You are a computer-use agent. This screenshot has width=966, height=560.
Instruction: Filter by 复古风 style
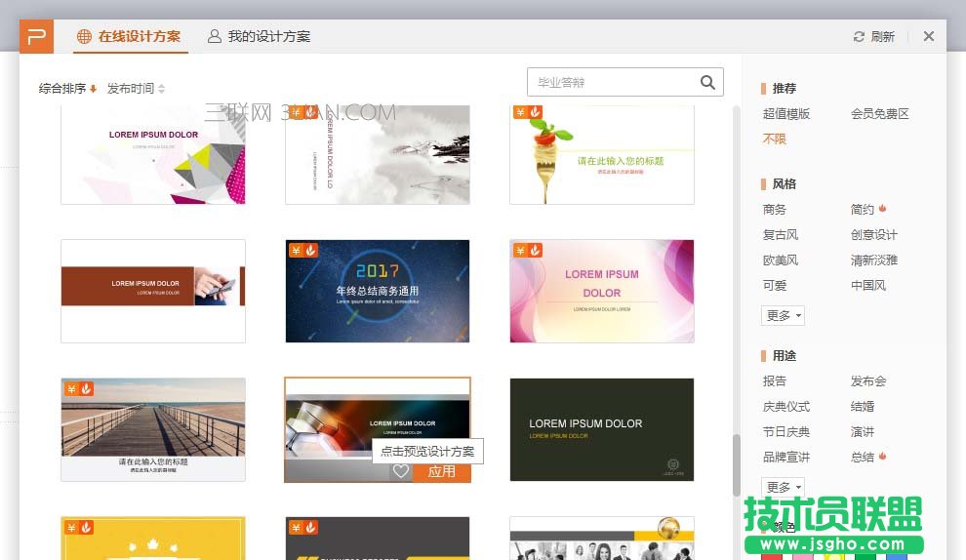[x=781, y=235]
